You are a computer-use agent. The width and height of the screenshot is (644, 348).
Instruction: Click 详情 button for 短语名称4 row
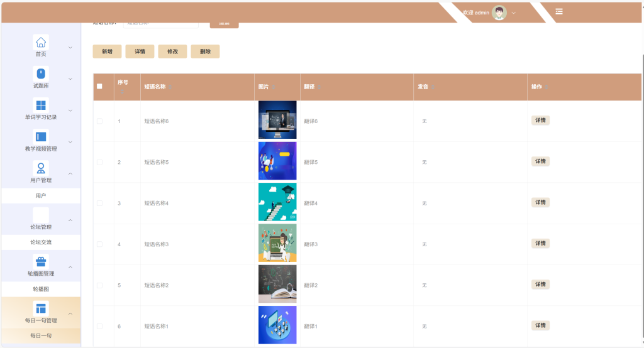point(540,202)
